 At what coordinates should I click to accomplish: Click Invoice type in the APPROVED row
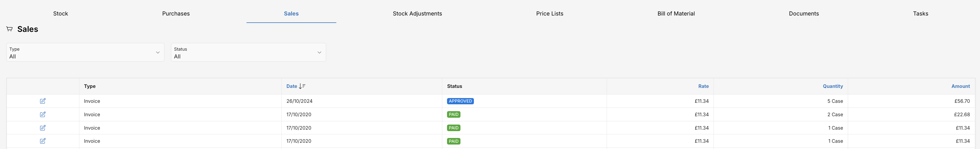[x=92, y=101]
